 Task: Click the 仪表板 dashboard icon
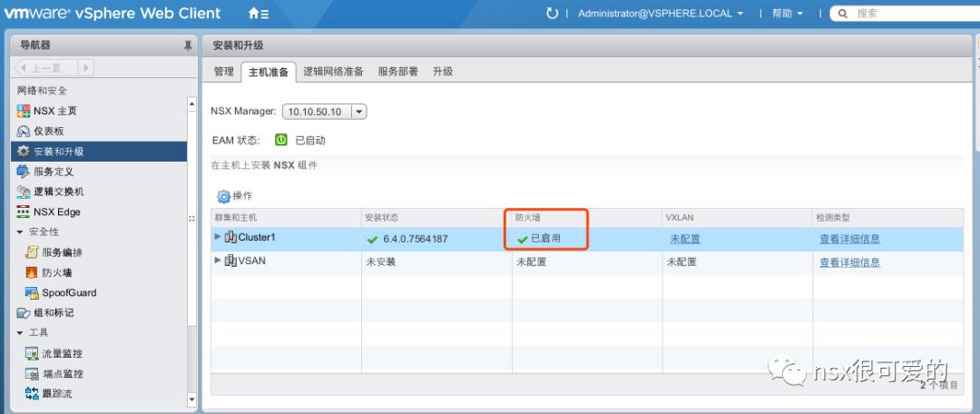tap(23, 132)
